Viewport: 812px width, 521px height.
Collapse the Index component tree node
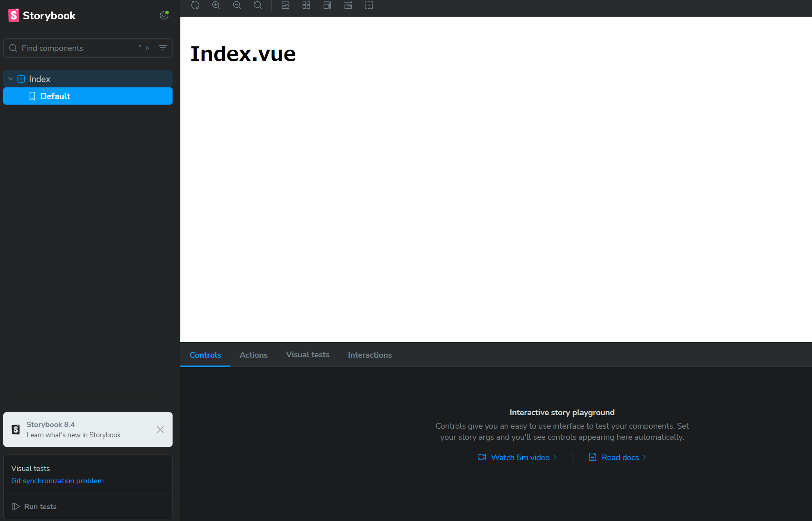(11, 79)
